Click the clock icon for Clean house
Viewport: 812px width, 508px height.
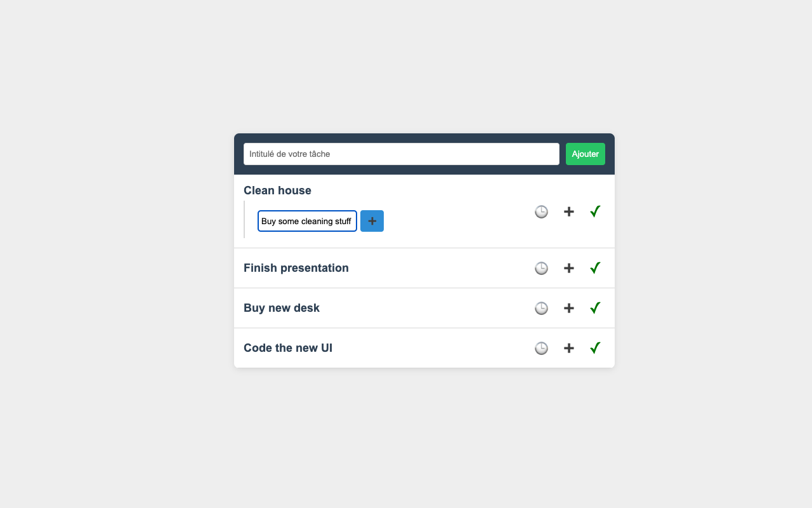point(541,211)
